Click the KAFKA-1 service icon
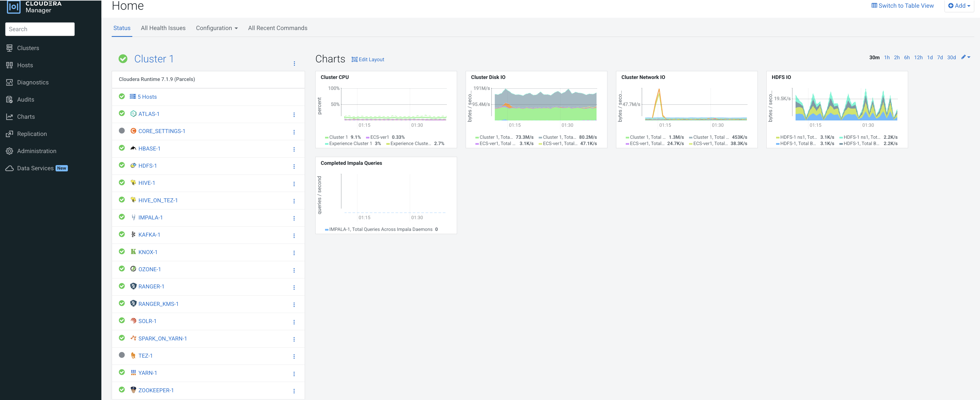This screenshot has width=980, height=400. coord(133,235)
